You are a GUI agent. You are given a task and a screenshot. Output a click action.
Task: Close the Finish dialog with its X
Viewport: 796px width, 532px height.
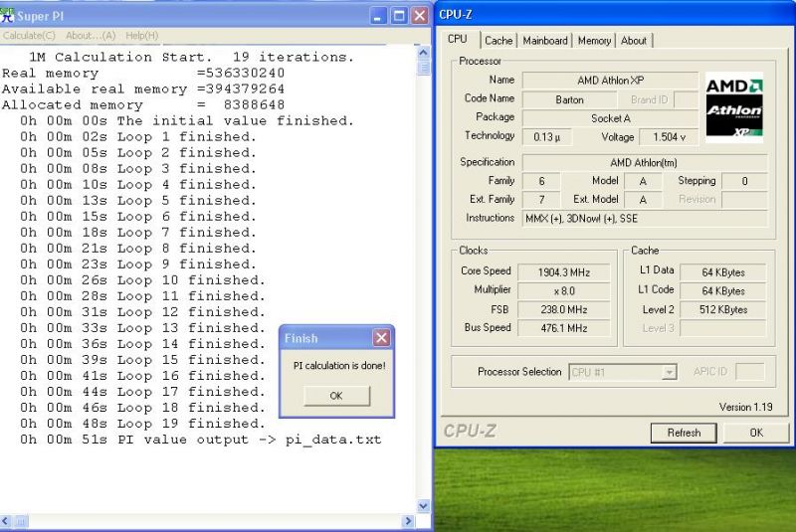(x=382, y=338)
